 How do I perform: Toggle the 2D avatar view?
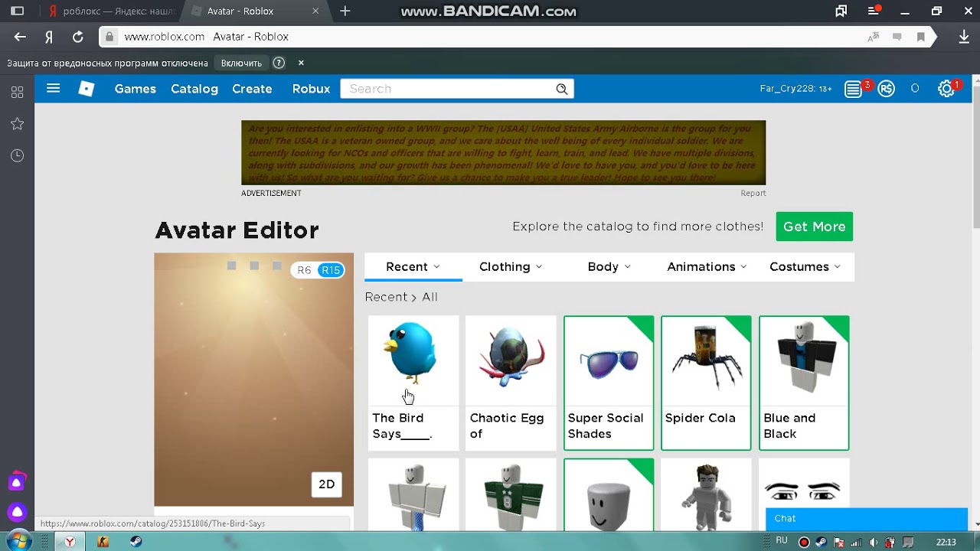[x=327, y=484]
